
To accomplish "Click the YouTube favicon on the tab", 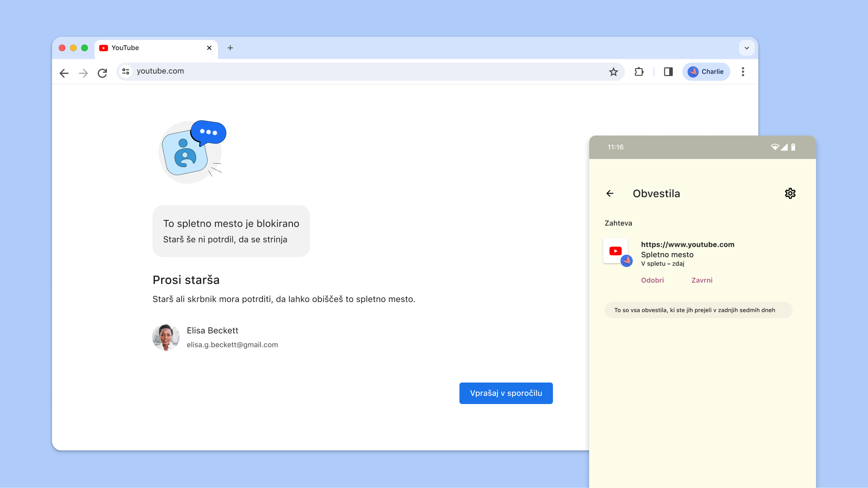I will tap(103, 48).
